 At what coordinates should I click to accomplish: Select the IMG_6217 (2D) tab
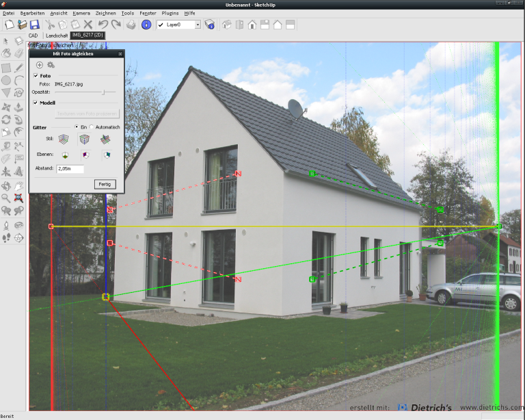tap(87, 35)
